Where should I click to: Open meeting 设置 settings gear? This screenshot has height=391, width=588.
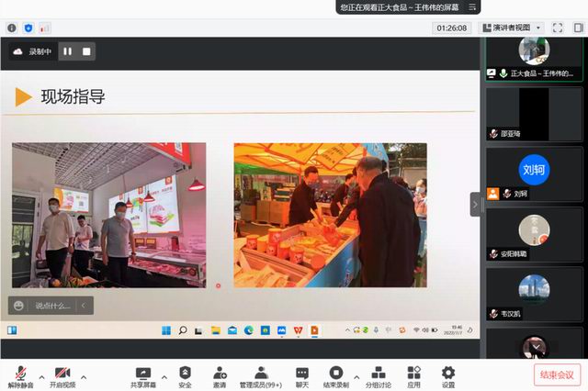[448, 375]
